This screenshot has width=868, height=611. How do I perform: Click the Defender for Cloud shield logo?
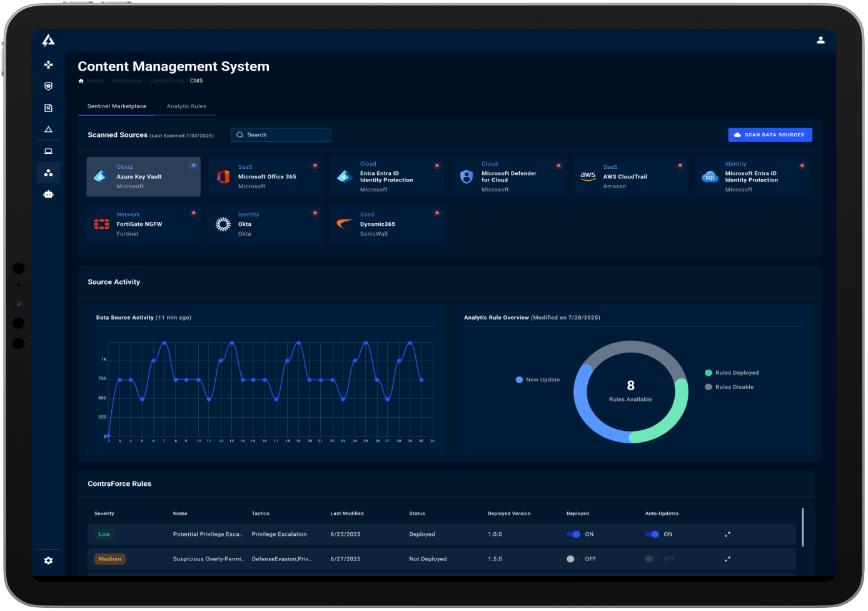(x=467, y=177)
